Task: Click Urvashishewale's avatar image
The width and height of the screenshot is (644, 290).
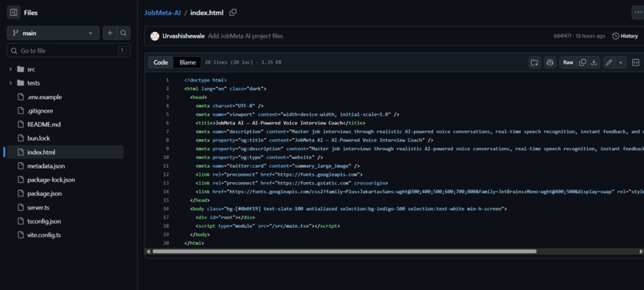Action: coord(154,36)
